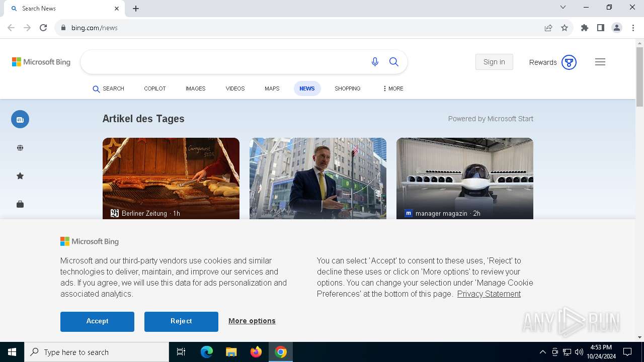This screenshot has height=362, width=644.
Task: Switch to the SHOPPING tab
Action: [348, 88]
